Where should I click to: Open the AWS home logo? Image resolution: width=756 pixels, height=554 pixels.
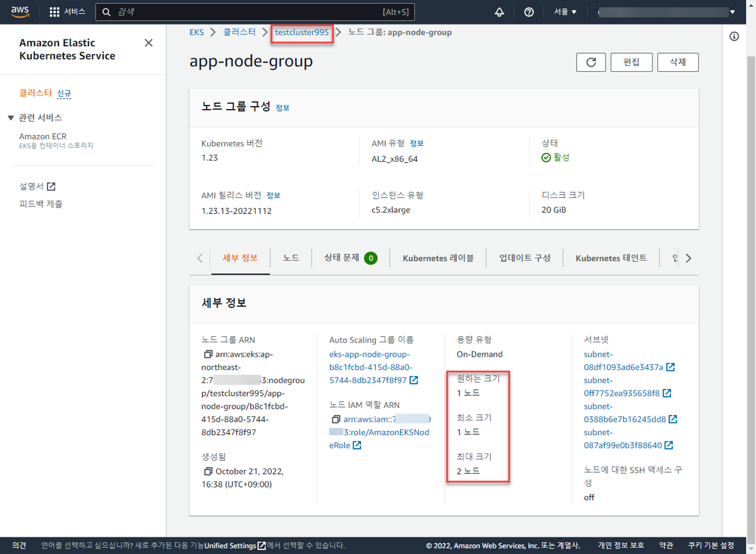click(20, 11)
